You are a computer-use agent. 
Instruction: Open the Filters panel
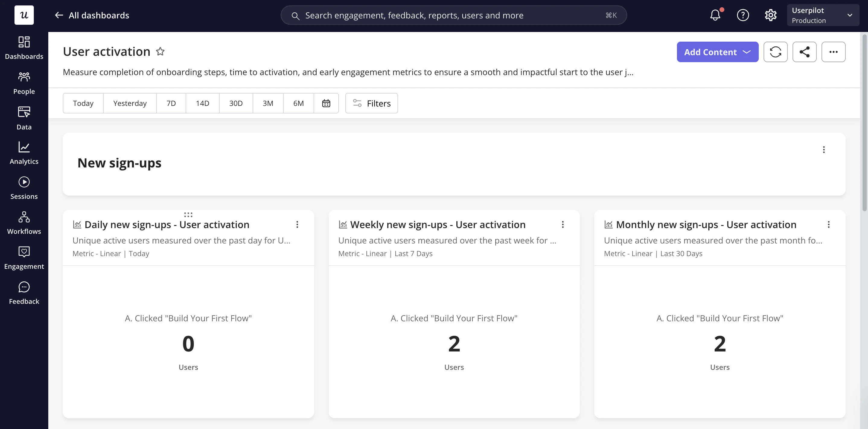(x=371, y=103)
